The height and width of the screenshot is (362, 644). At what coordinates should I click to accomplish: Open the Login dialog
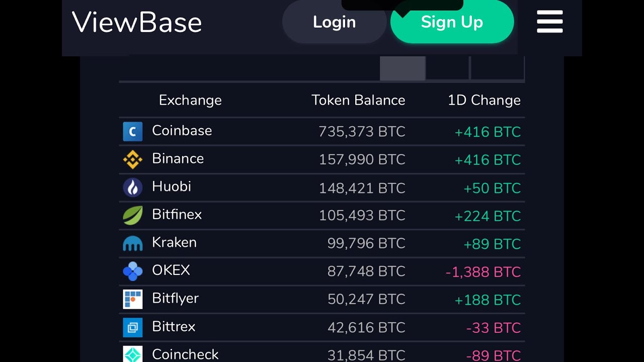tap(334, 22)
